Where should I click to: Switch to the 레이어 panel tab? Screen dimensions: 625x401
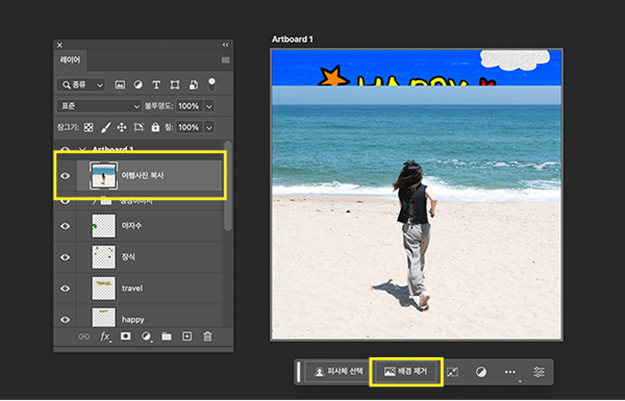coord(71,60)
